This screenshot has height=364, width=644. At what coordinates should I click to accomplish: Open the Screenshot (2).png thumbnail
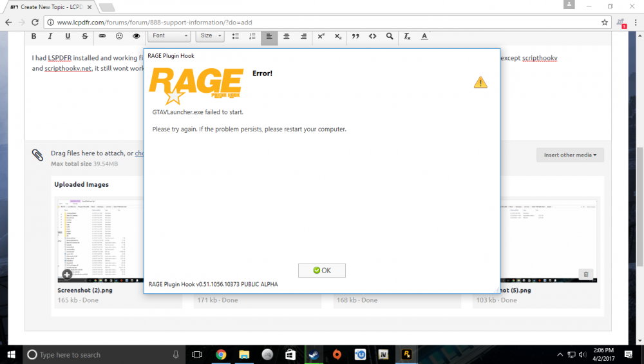[x=100, y=241]
